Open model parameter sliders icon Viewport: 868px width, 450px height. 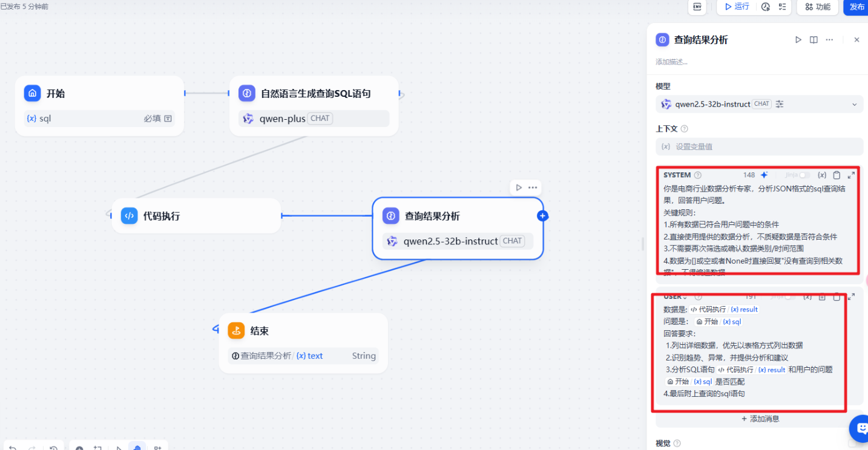point(780,104)
